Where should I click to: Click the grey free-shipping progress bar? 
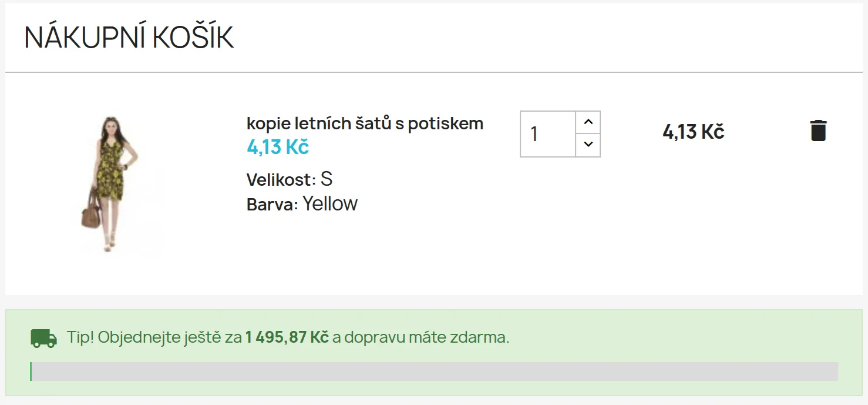(435, 371)
